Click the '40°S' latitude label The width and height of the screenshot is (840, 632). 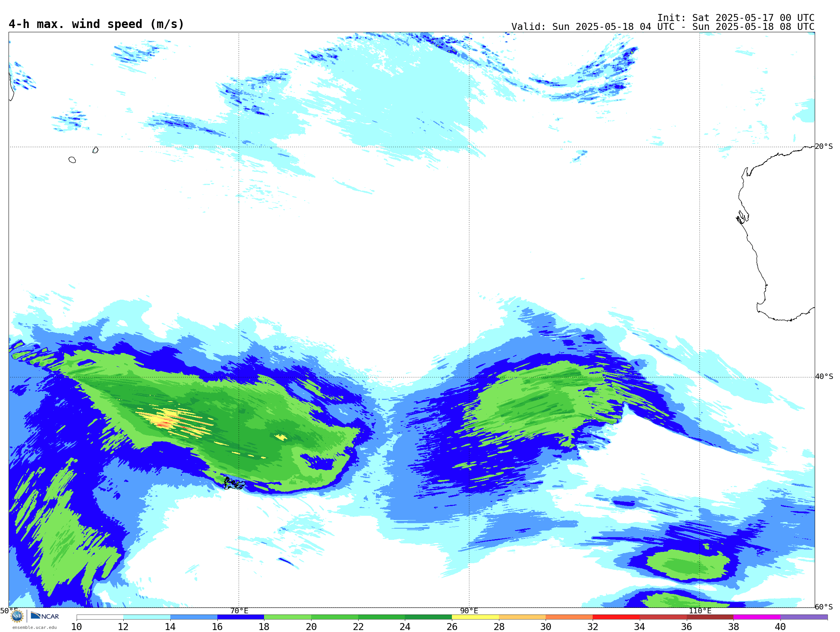(824, 376)
